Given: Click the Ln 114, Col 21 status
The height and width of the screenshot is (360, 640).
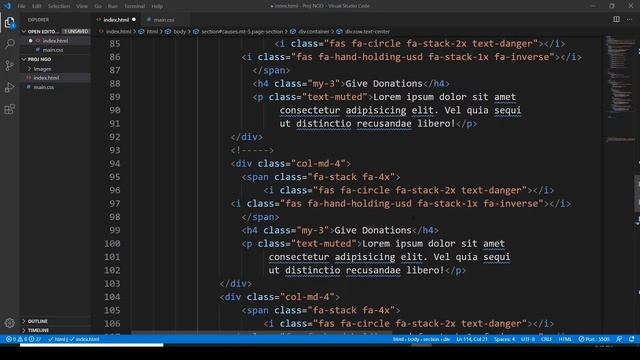Looking at the screenshot, I should [x=472, y=339].
